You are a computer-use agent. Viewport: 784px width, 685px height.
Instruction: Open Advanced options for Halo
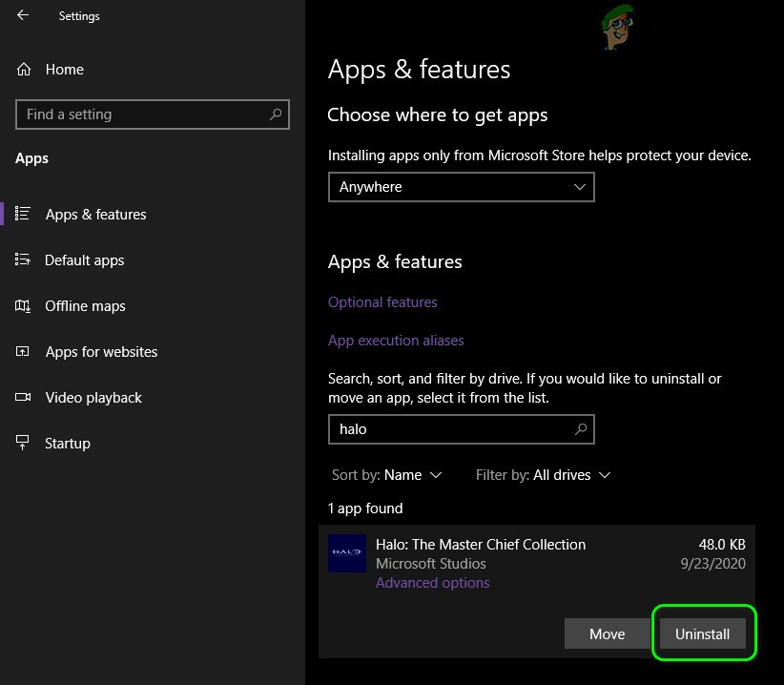[x=432, y=582]
